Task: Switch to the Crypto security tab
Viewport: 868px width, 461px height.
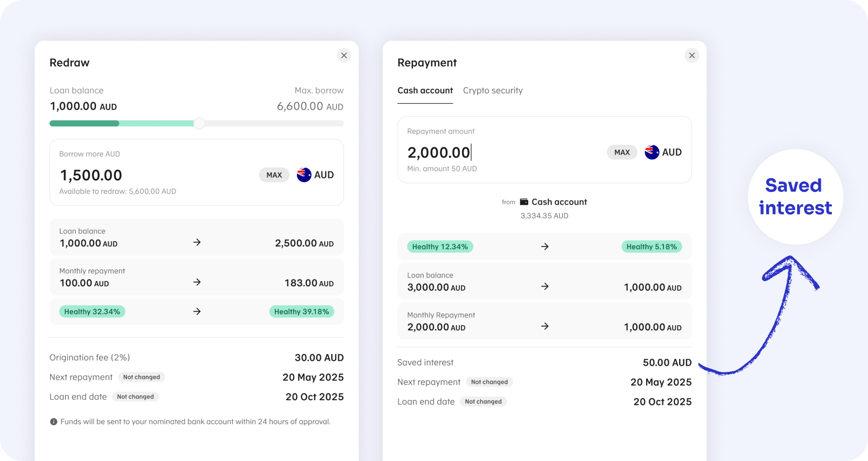Action: [x=492, y=90]
